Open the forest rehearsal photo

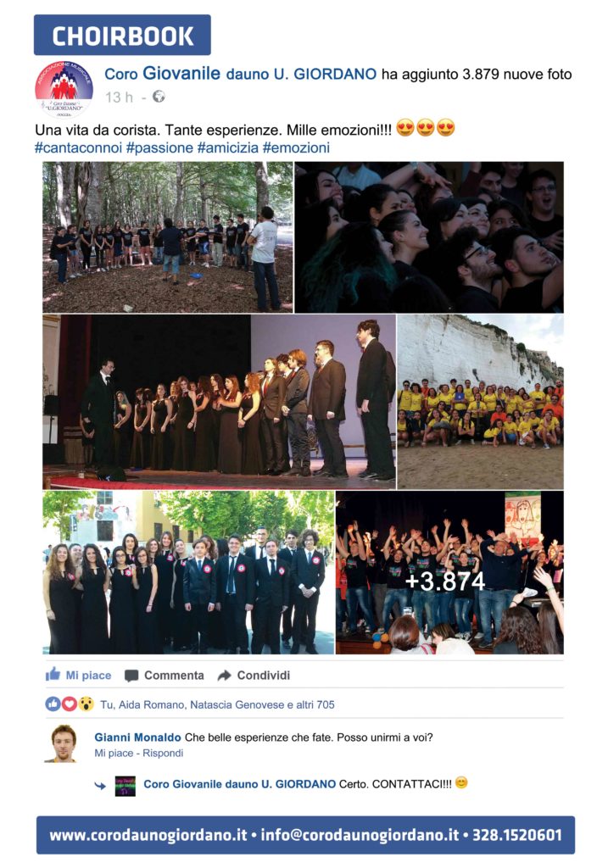[167, 237]
